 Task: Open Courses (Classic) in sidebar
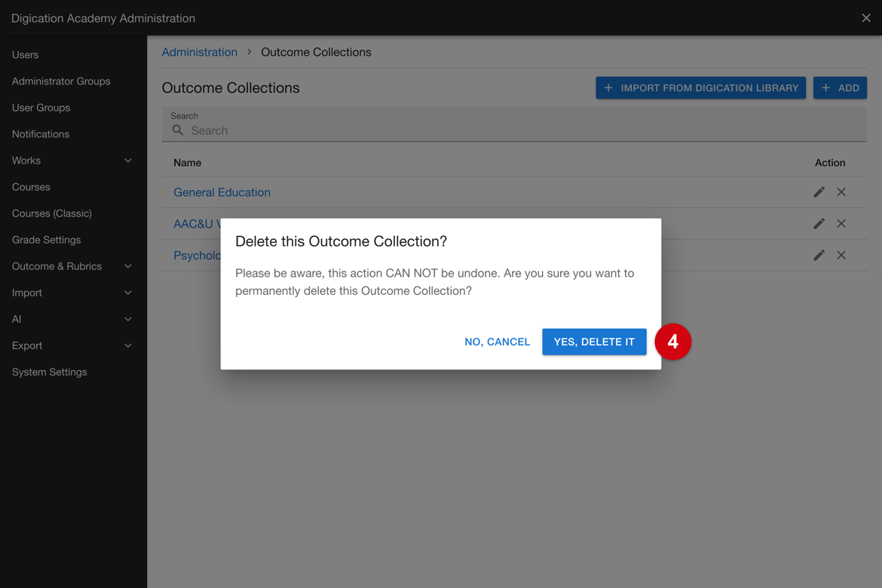point(52,213)
